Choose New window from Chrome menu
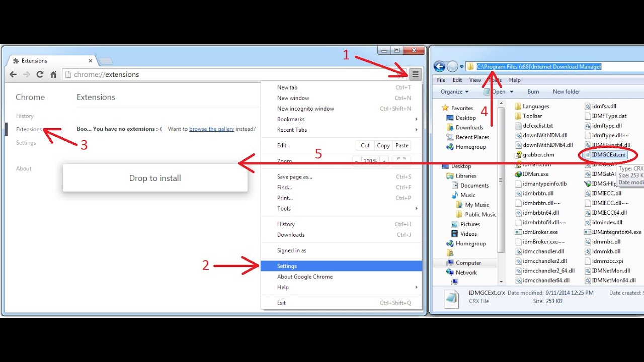644x362 pixels. [x=341, y=98]
